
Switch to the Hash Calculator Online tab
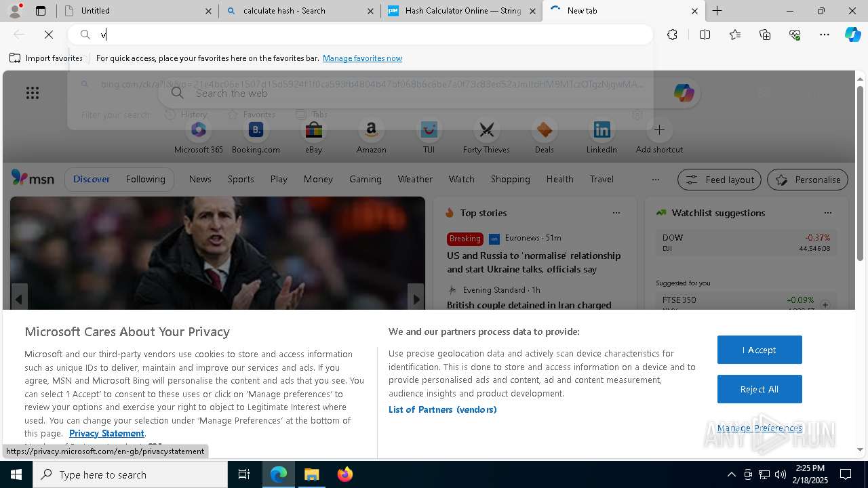pyautogui.click(x=462, y=11)
